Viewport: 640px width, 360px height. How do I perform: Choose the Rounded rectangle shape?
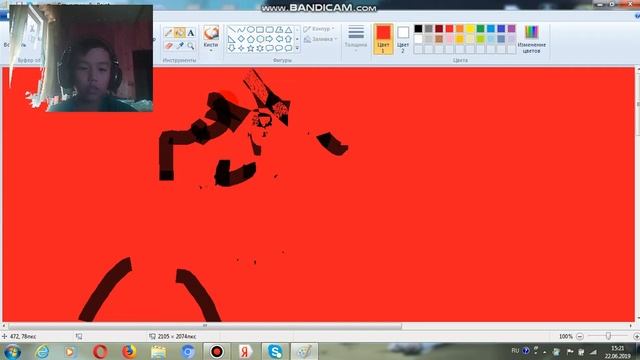click(x=269, y=30)
